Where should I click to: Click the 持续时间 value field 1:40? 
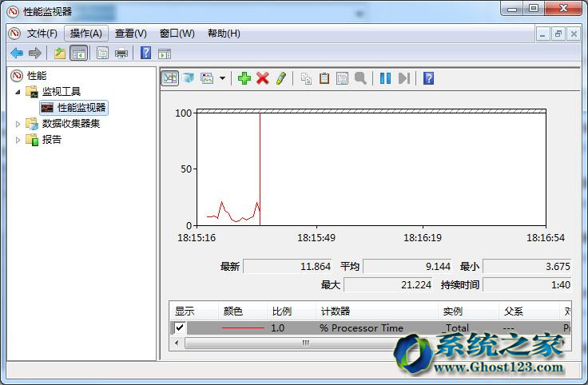tap(526, 285)
